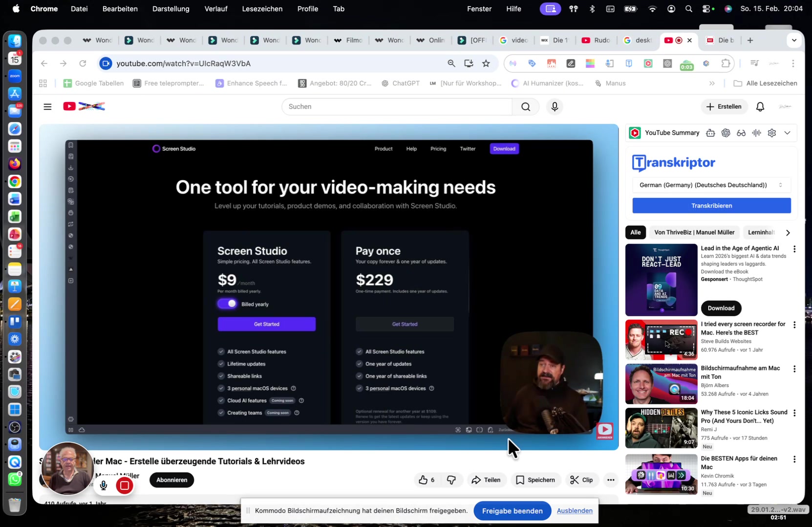Share the video with Teilen

pos(486,480)
